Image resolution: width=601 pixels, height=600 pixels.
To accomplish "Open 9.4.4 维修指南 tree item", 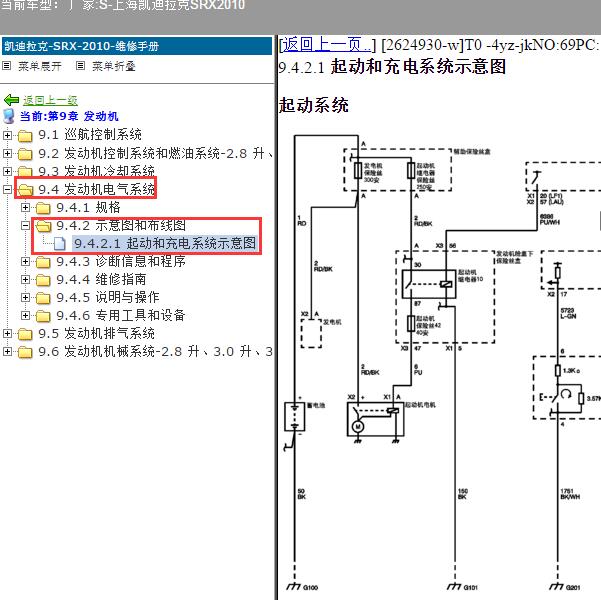I will [x=102, y=279].
